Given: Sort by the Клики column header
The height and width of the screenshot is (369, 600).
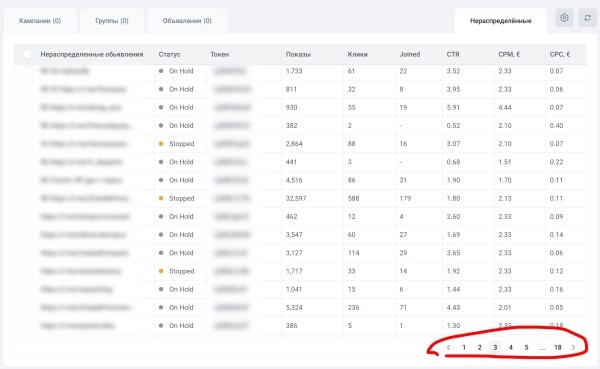Looking at the screenshot, I should 357,54.
